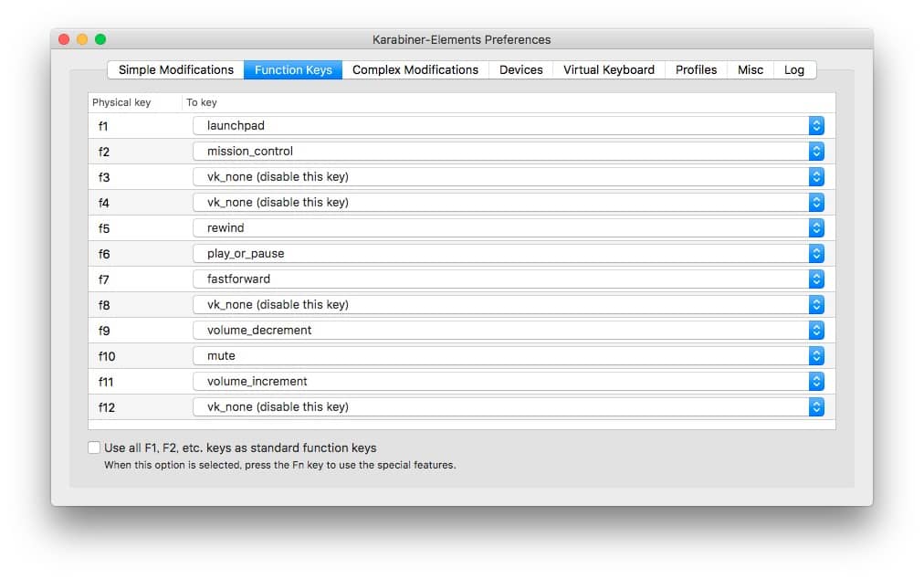Select the f4 physical key label

[104, 203]
